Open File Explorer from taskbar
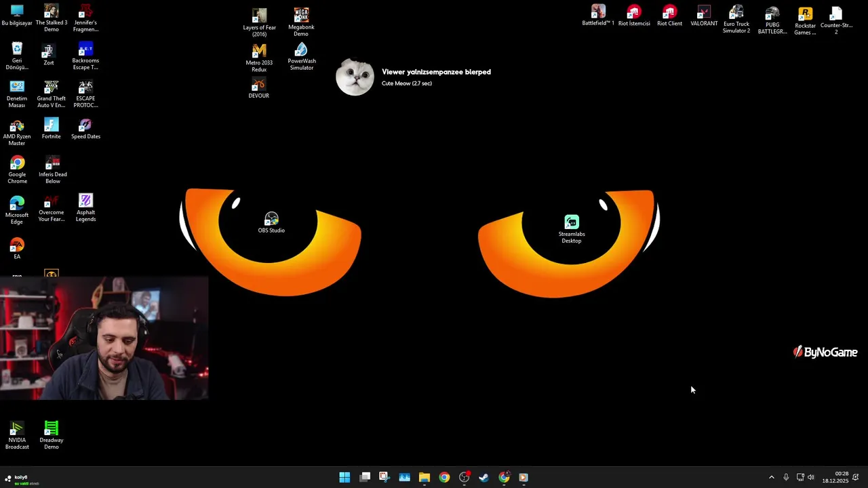Image resolution: width=868 pixels, height=488 pixels. point(424,477)
